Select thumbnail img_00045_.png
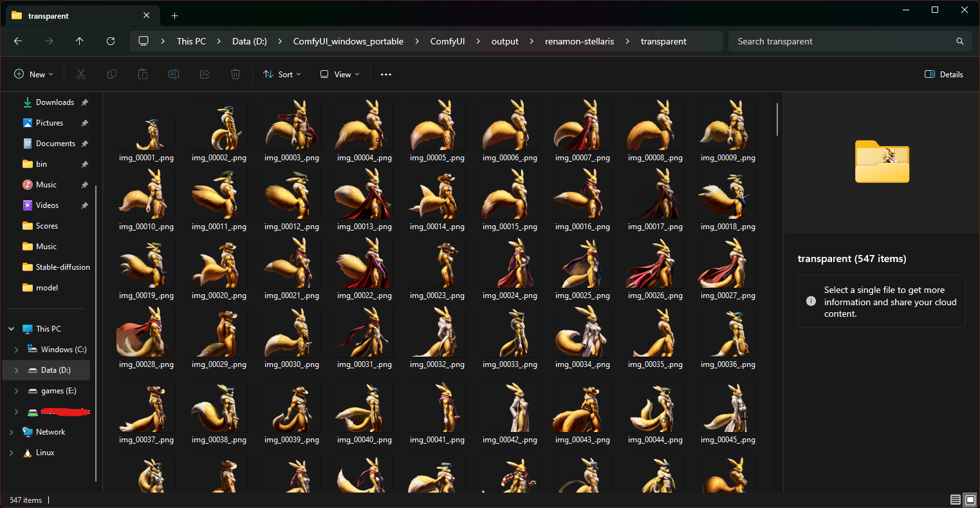 pos(728,407)
